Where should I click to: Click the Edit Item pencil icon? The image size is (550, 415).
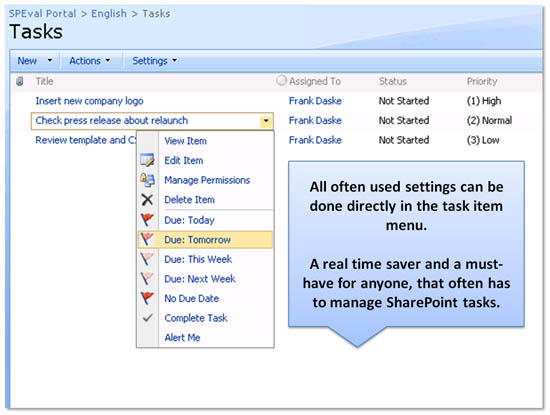(147, 160)
